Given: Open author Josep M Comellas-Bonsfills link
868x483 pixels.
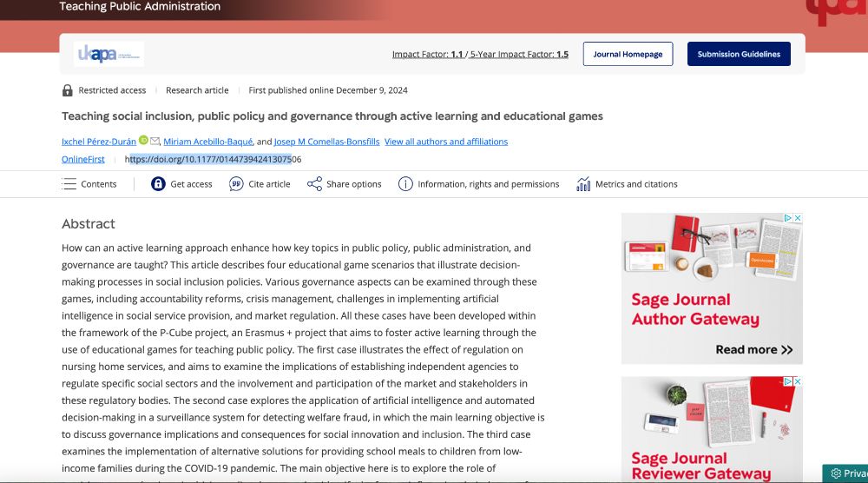Looking at the screenshot, I should point(326,142).
